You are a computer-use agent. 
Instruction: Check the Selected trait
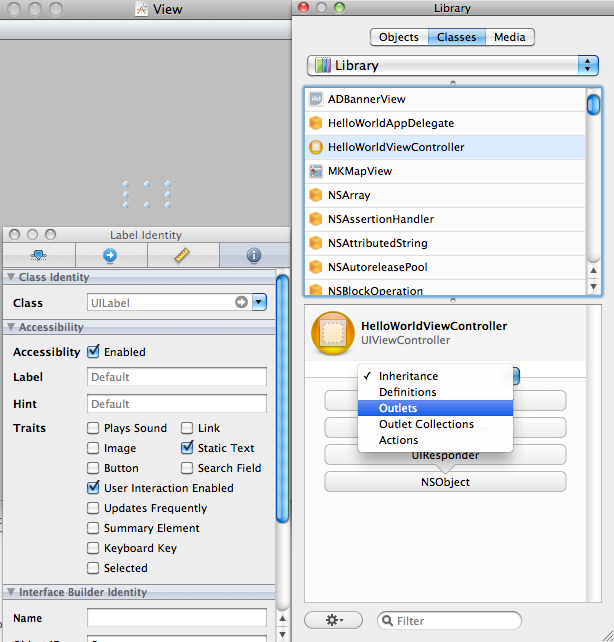click(x=93, y=568)
